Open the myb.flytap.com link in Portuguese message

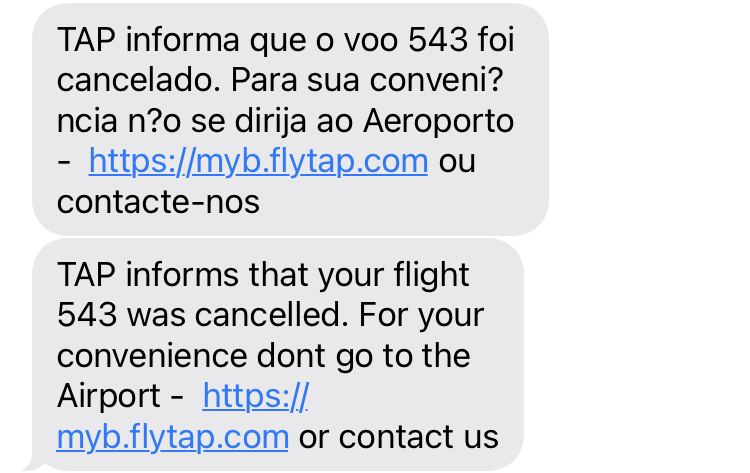(258, 161)
